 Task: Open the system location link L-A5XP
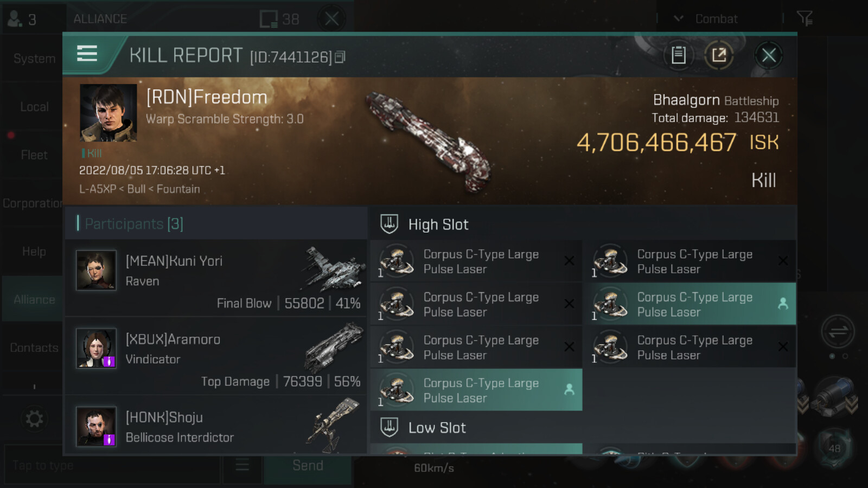(98, 189)
